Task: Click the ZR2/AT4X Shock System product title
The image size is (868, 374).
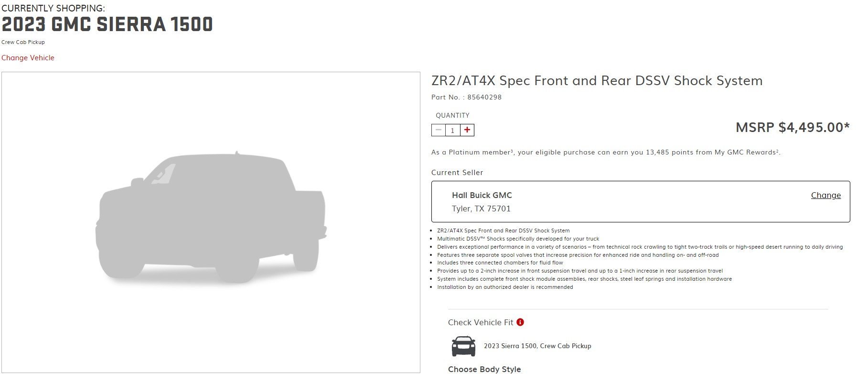Action: (x=597, y=80)
